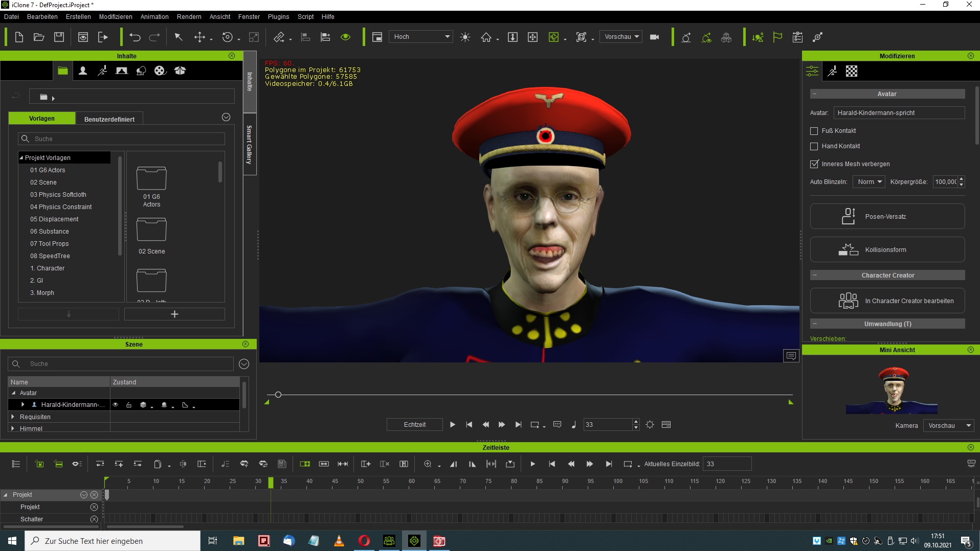Open the Vorschau camera dropdown in toolbar

point(621,37)
